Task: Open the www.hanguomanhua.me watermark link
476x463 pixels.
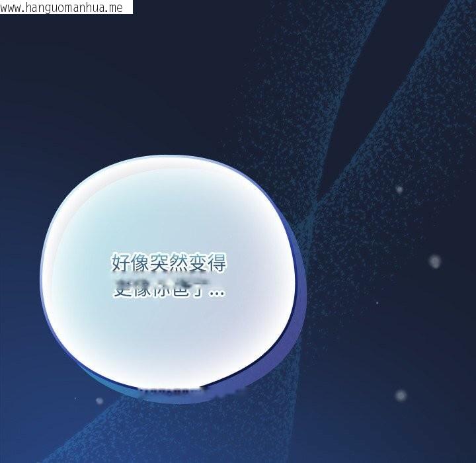Action: tap(66, 7)
